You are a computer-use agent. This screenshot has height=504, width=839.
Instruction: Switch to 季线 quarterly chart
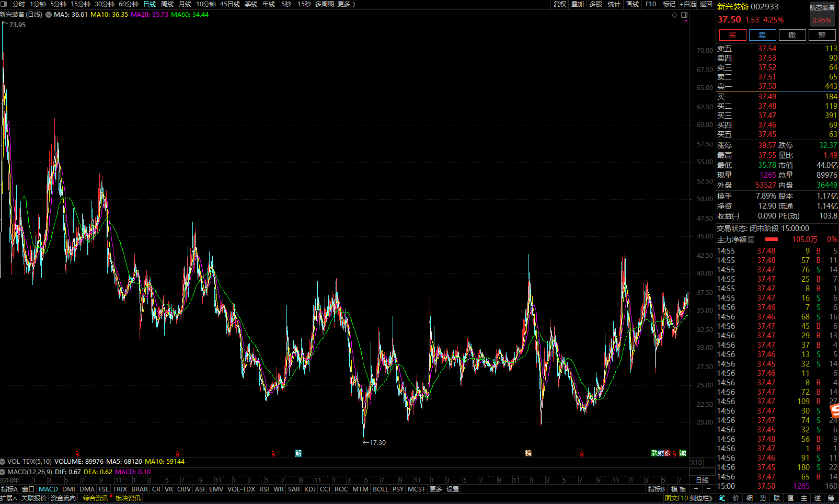point(251,4)
